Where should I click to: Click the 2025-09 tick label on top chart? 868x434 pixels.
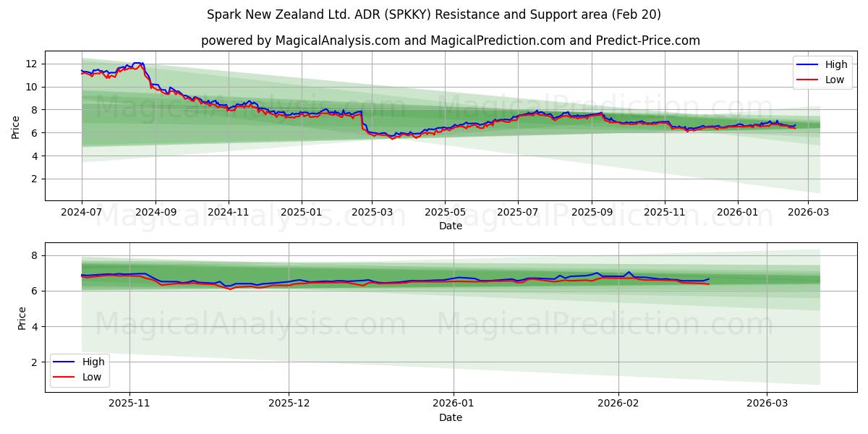[592, 213]
